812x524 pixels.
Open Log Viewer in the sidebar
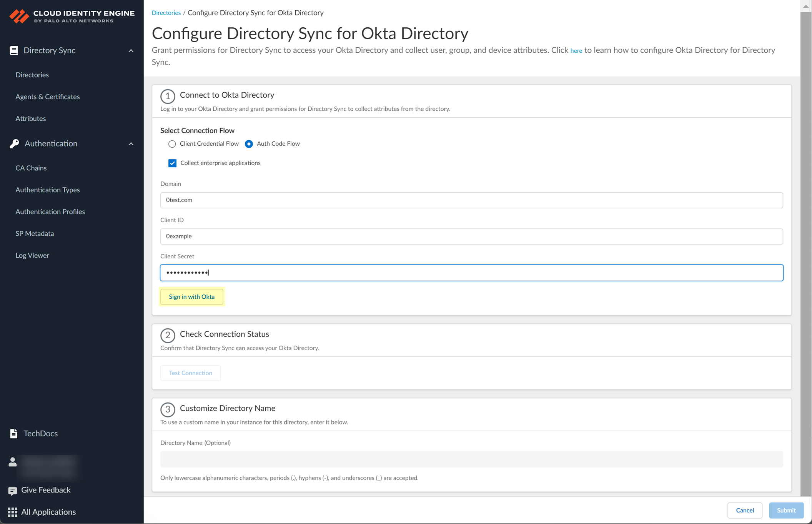[32, 255]
